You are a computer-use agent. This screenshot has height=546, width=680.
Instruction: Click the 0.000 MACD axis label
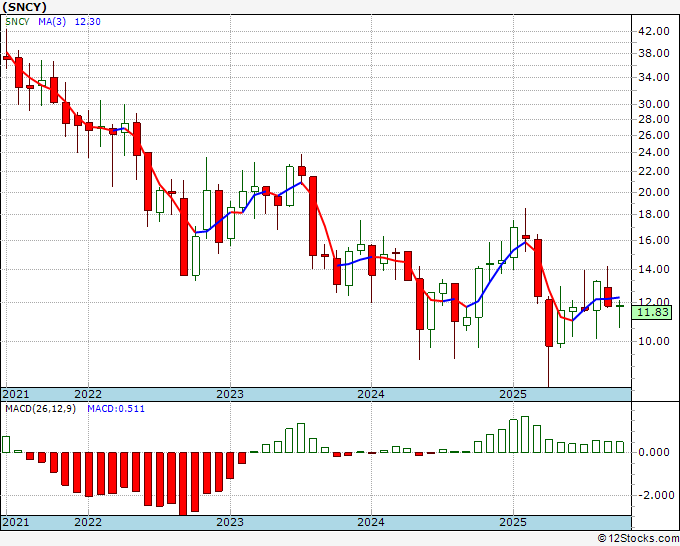click(x=654, y=452)
